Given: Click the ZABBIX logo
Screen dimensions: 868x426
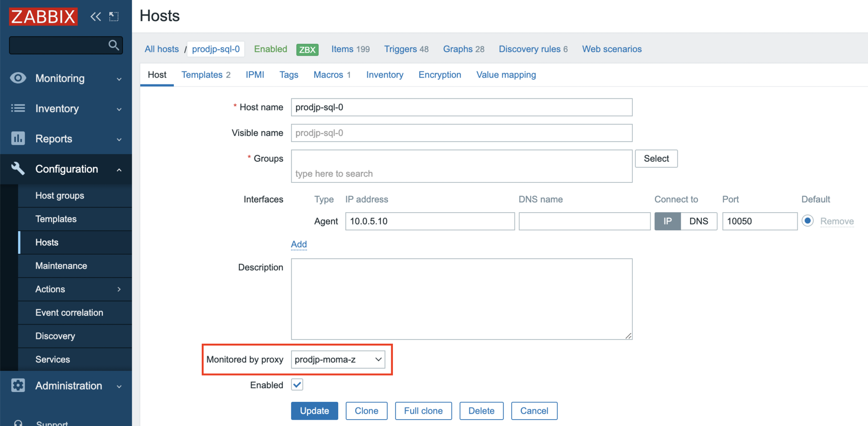Looking at the screenshot, I should click(x=42, y=16).
